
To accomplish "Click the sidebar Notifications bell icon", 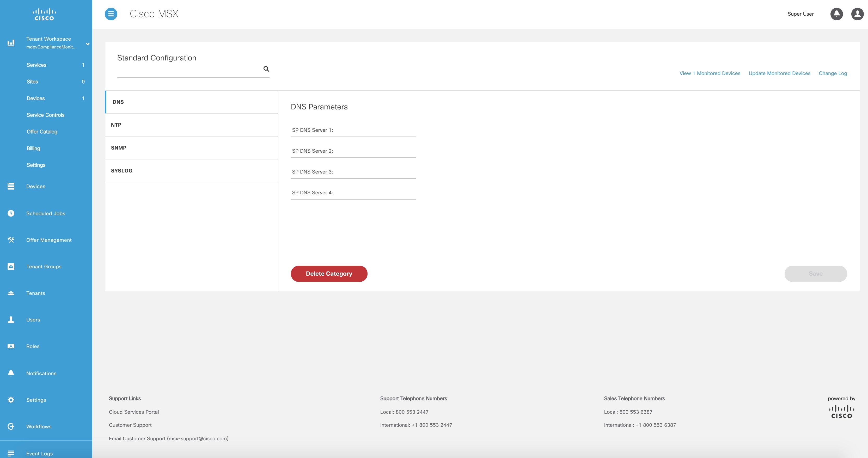I will point(11,373).
